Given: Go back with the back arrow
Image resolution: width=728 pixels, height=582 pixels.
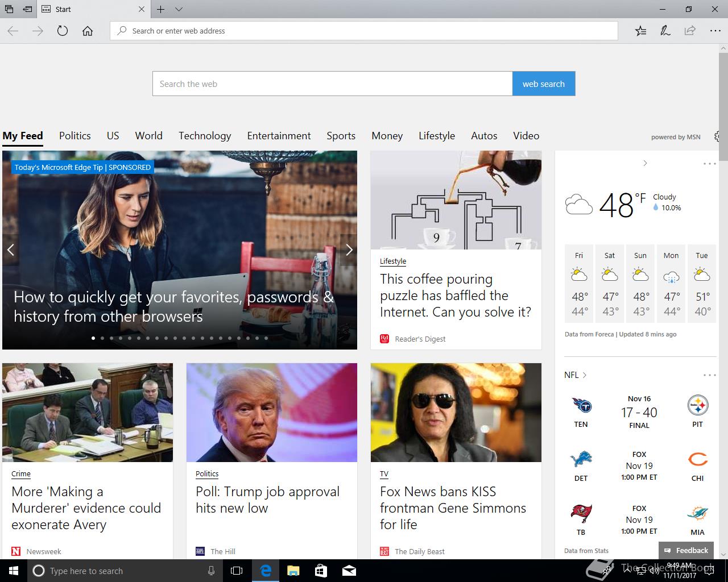Looking at the screenshot, I should click(x=13, y=31).
